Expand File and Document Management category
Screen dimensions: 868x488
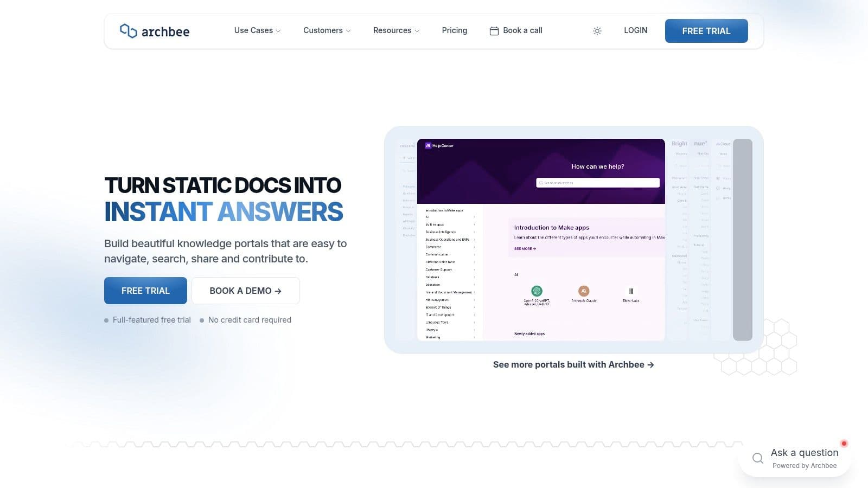pyautogui.click(x=450, y=292)
